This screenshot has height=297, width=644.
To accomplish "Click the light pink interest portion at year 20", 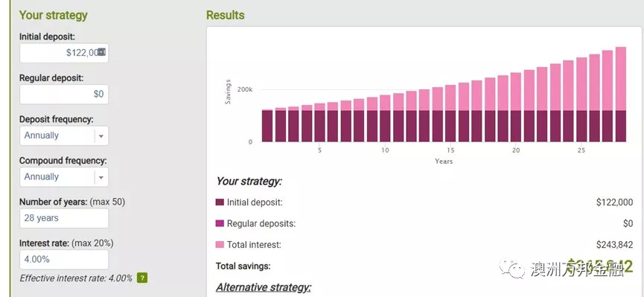I will [x=516, y=92].
